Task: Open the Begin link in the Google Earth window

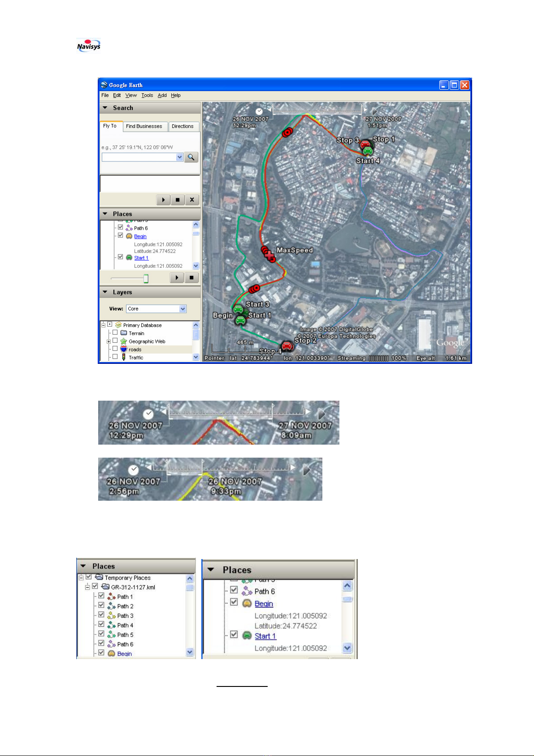Action: pyautogui.click(x=140, y=236)
